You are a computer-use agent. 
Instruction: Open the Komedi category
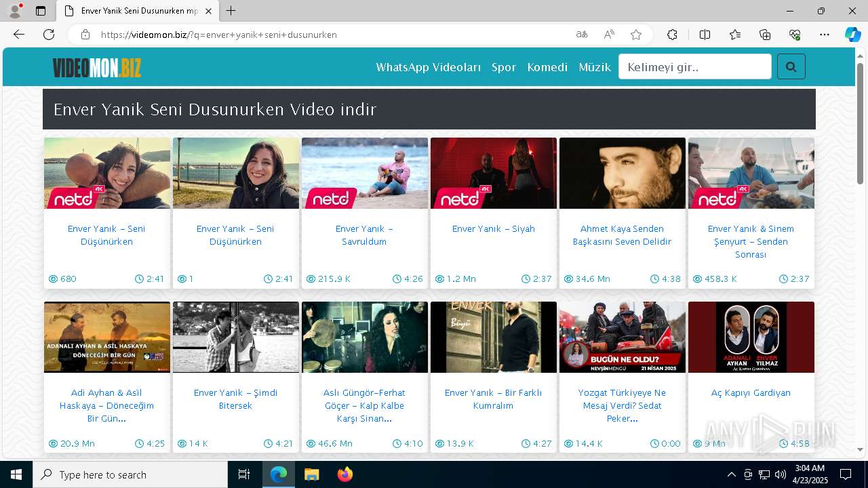(547, 67)
